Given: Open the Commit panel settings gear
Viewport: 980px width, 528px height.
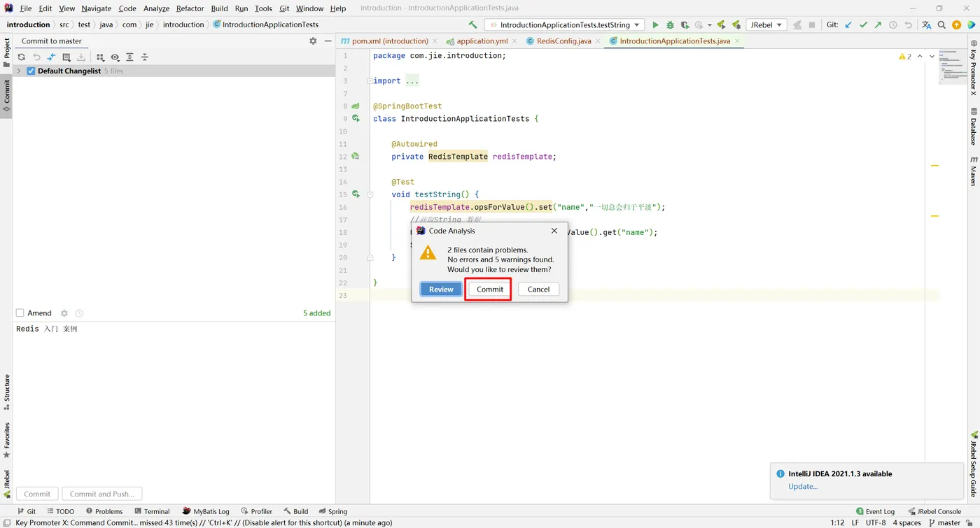Looking at the screenshot, I should [313, 41].
